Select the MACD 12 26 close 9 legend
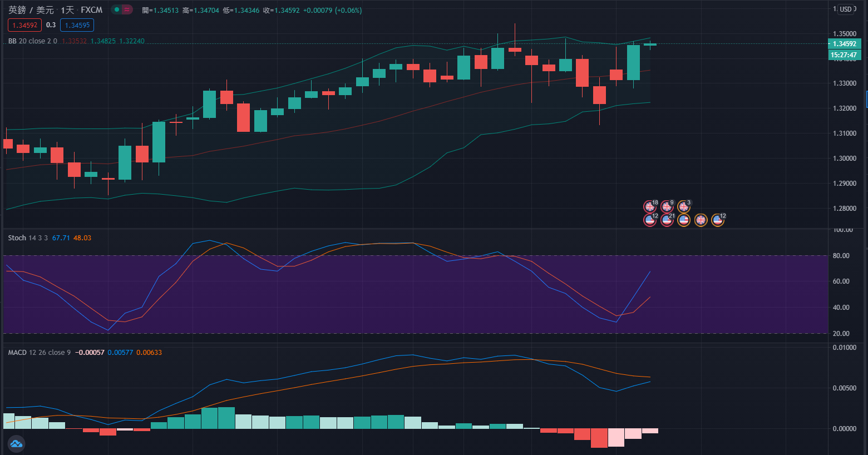The image size is (868, 455). click(x=39, y=353)
